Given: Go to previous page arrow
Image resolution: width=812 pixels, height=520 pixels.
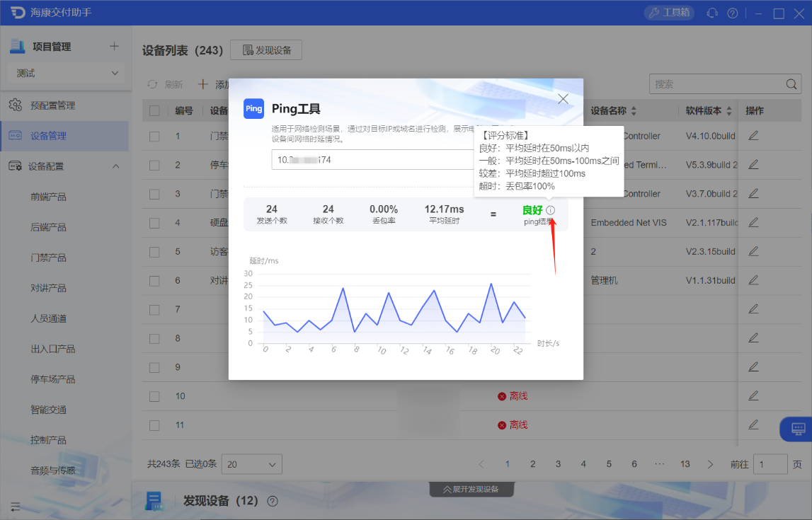Looking at the screenshot, I should 481,464.
